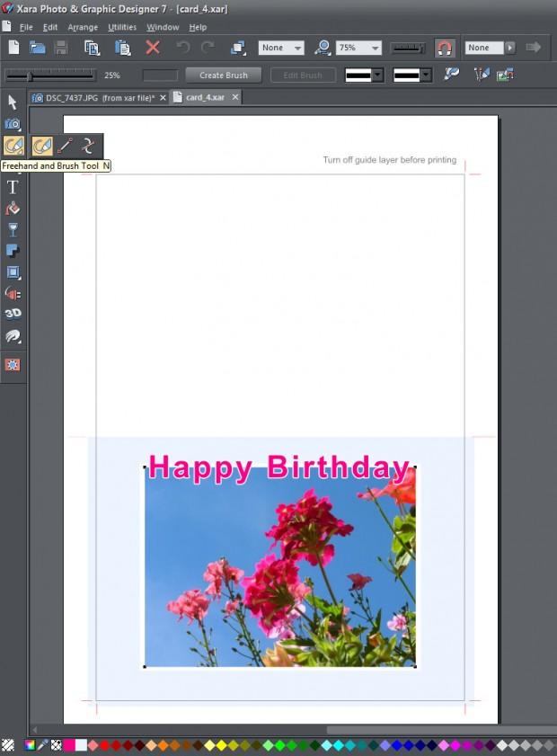The height and width of the screenshot is (756, 557).
Task: Paste from clipboard icon
Action: pos(122,48)
